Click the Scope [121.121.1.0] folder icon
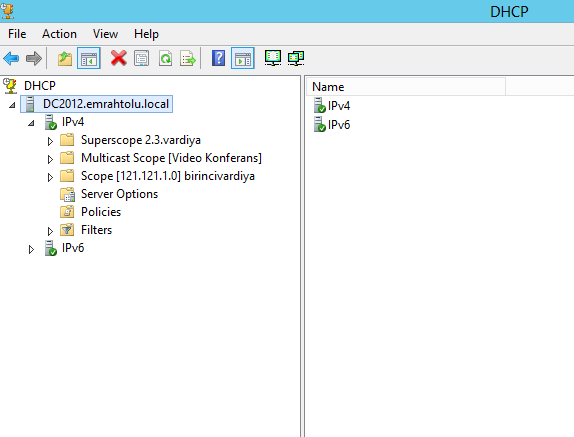 [67, 175]
